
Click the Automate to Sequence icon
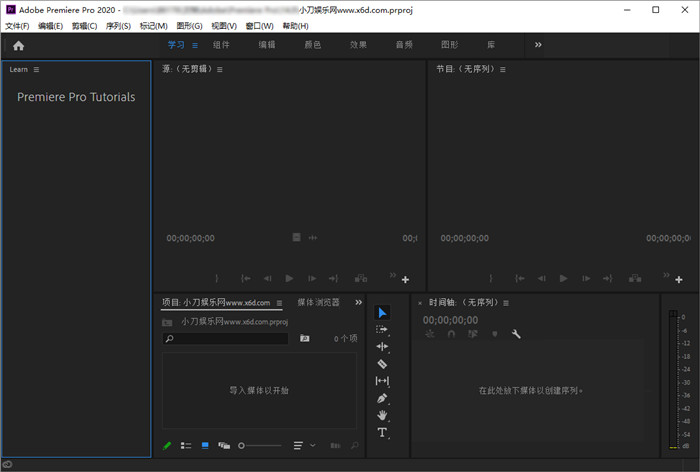(x=335, y=445)
